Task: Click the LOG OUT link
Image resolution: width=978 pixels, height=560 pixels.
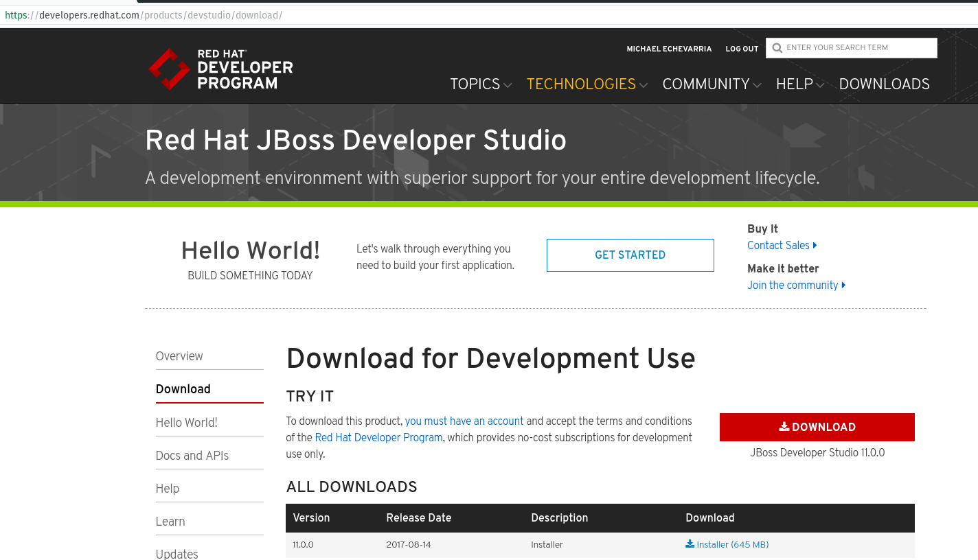Action: pos(742,49)
